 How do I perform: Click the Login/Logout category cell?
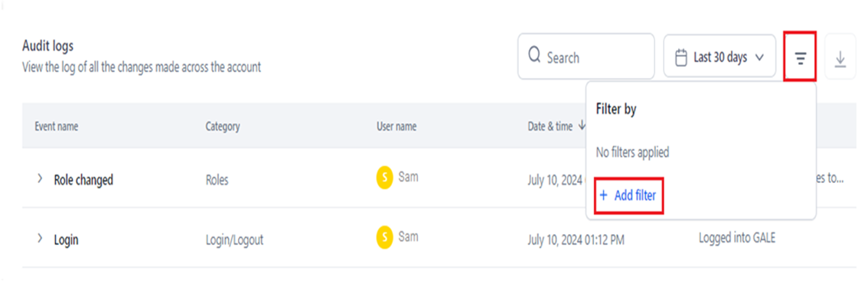click(x=234, y=240)
